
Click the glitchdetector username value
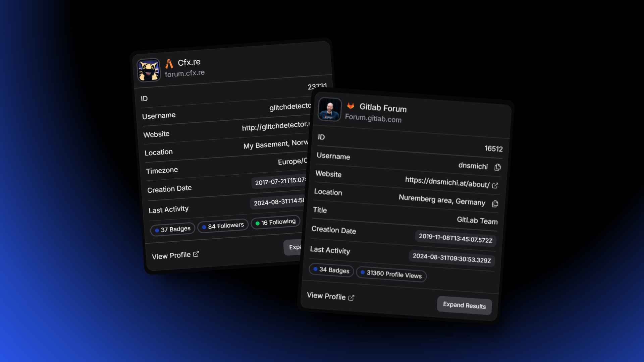[x=290, y=107]
